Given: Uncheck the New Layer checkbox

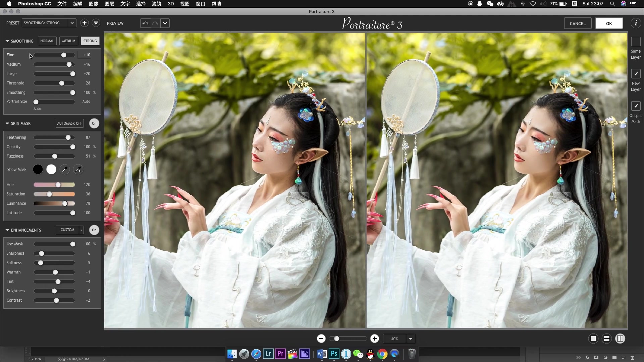Looking at the screenshot, I should tap(636, 74).
